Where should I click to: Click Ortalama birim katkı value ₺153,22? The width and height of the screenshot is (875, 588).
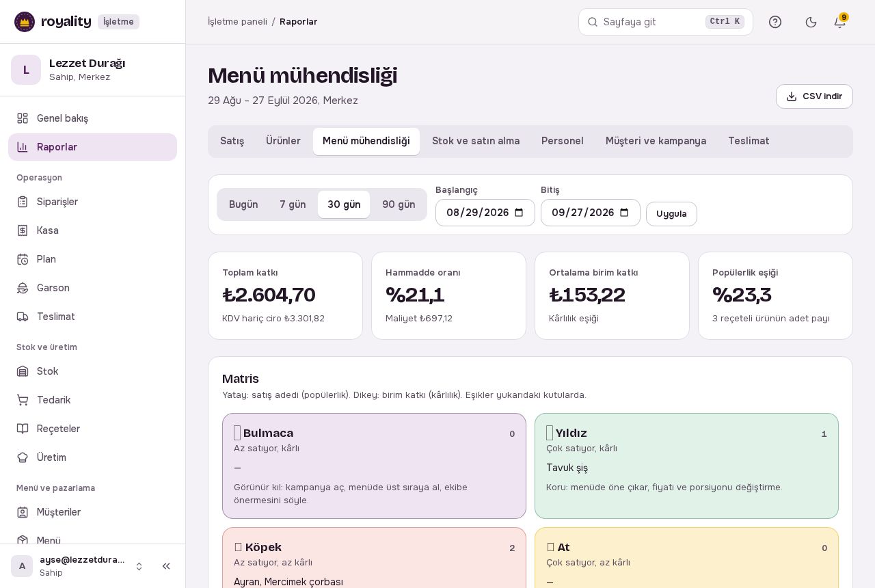coord(587,295)
